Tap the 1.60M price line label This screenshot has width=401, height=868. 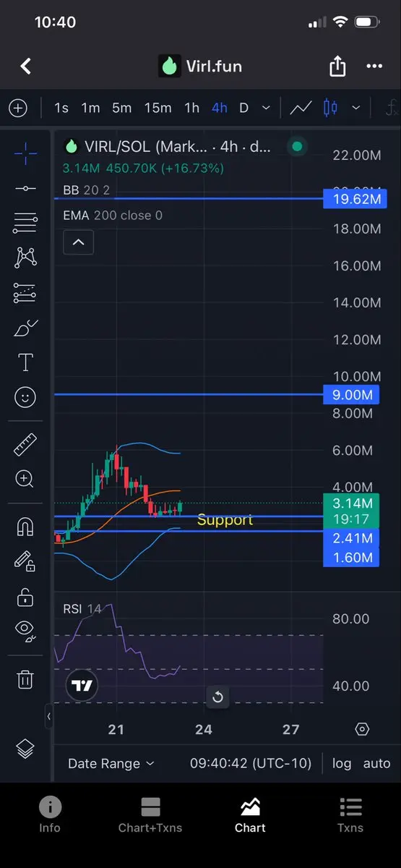pyautogui.click(x=352, y=557)
